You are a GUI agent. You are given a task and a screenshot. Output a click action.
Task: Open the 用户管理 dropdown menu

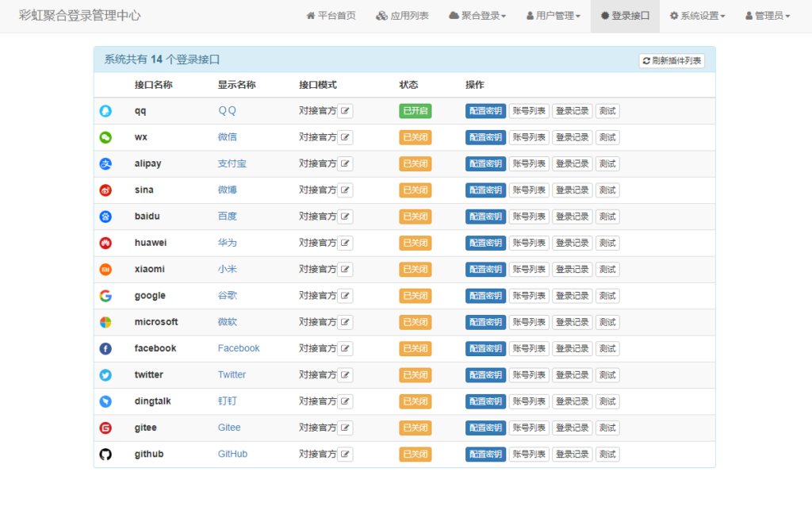pyautogui.click(x=553, y=16)
